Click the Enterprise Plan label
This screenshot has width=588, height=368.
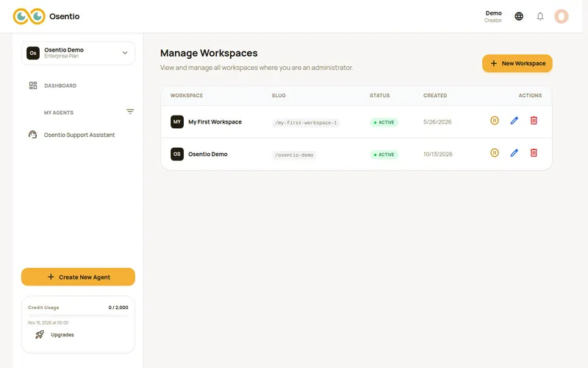coord(62,56)
